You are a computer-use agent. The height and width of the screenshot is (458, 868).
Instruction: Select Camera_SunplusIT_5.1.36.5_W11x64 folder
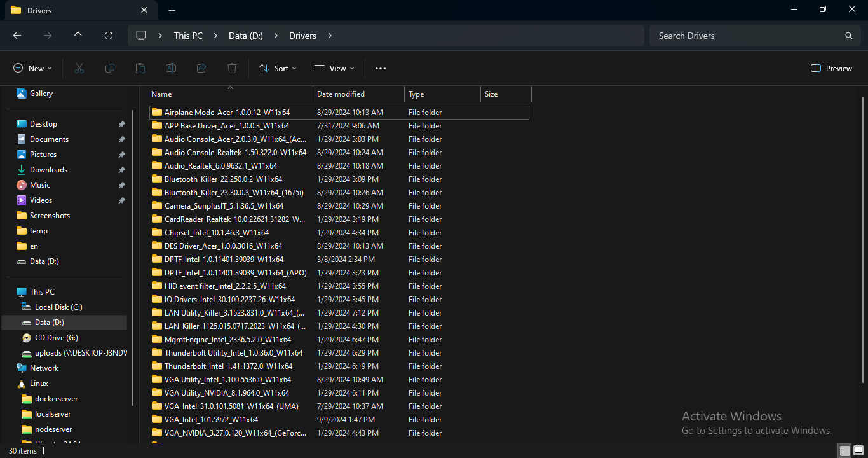coord(339,206)
